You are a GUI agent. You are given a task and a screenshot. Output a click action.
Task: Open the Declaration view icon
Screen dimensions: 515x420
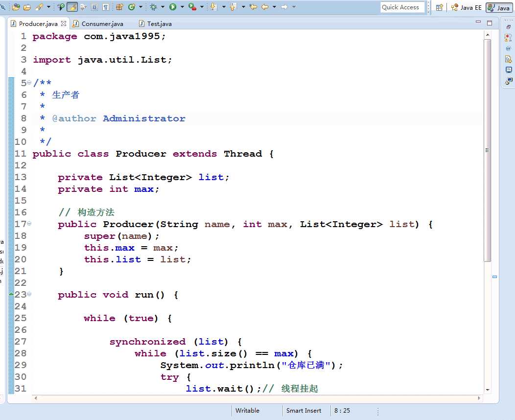pyautogui.click(x=509, y=59)
